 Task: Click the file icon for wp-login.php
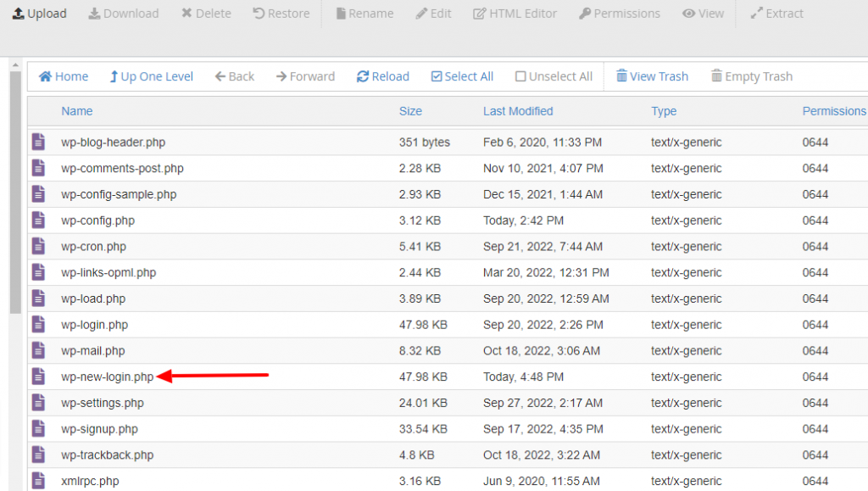point(38,325)
